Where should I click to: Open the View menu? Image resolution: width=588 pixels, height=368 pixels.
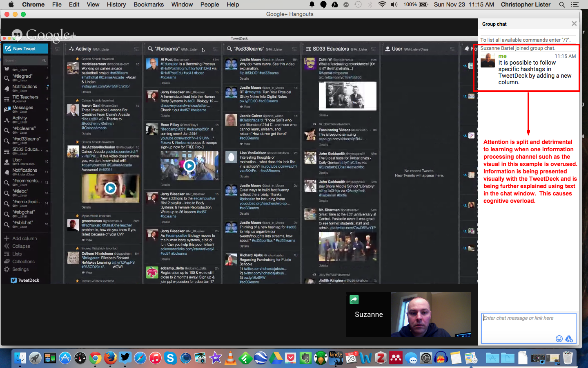pos(93,4)
